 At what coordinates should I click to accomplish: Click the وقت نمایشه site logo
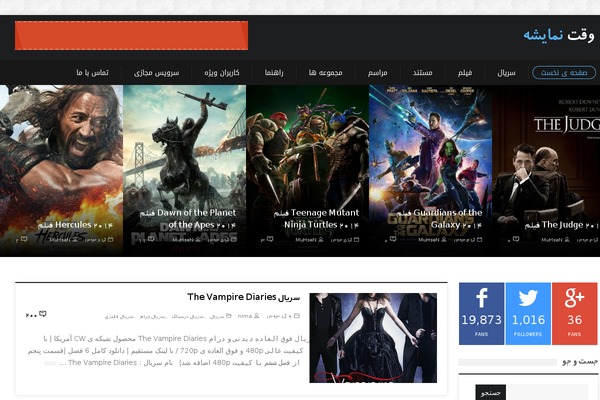pos(559,35)
